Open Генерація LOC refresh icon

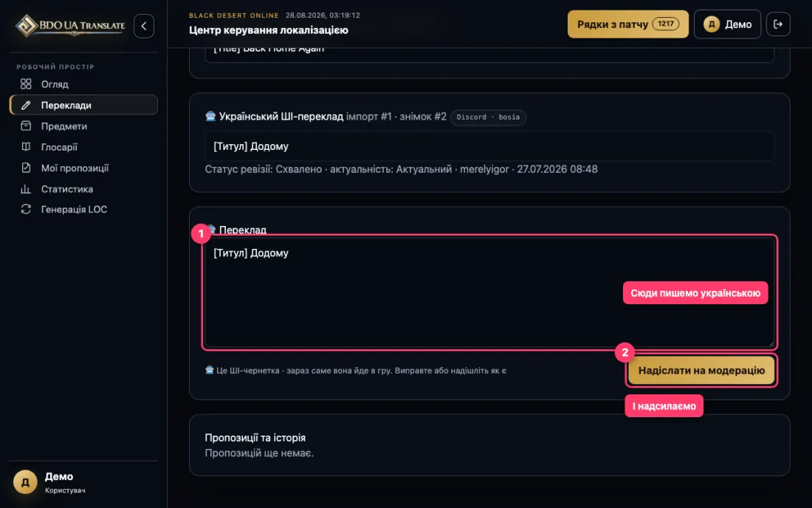(x=26, y=209)
